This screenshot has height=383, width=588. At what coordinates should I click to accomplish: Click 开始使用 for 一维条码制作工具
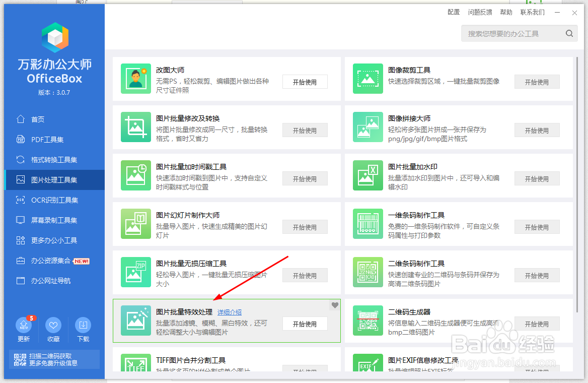click(537, 227)
